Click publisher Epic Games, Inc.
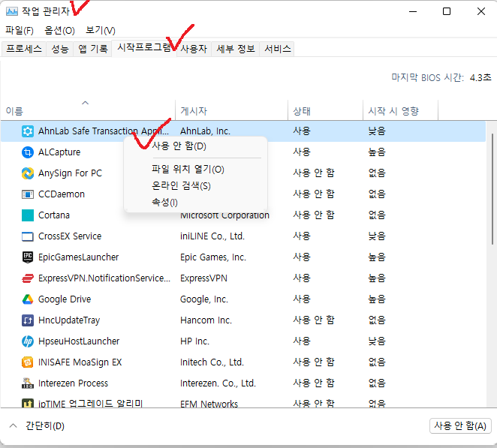Screen dimensions: 497x448 pyautogui.click(x=213, y=257)
